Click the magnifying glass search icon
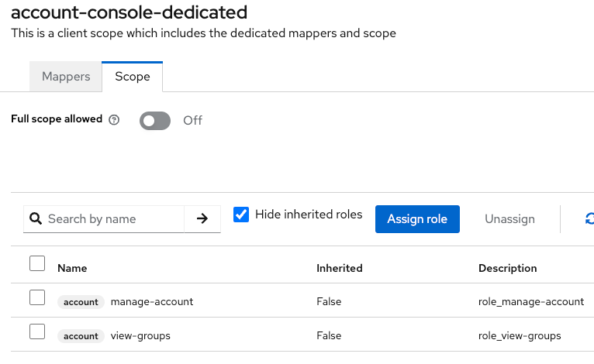 36,219
